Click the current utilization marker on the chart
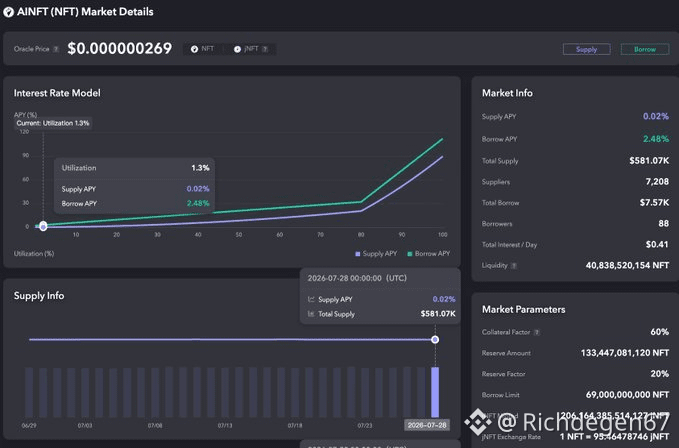The image size is (679, 448). click(x=43, y=226)
